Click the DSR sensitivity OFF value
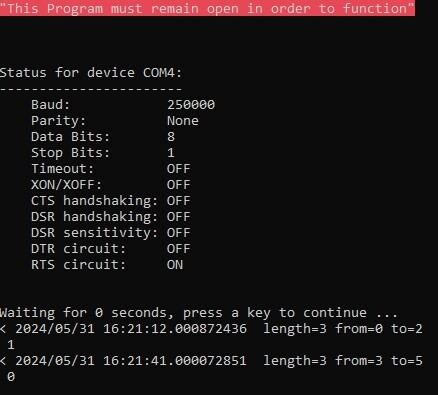438x395 pixels. click(179, 233)
